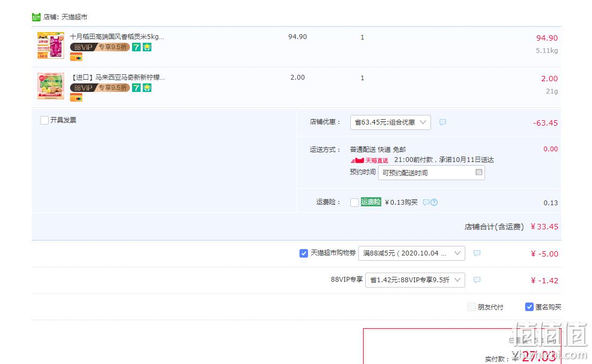Click the note icon beside 88VIP dropdown
Image resolution: width=592 pixels, height=364 pixels.
pos(477,280)
